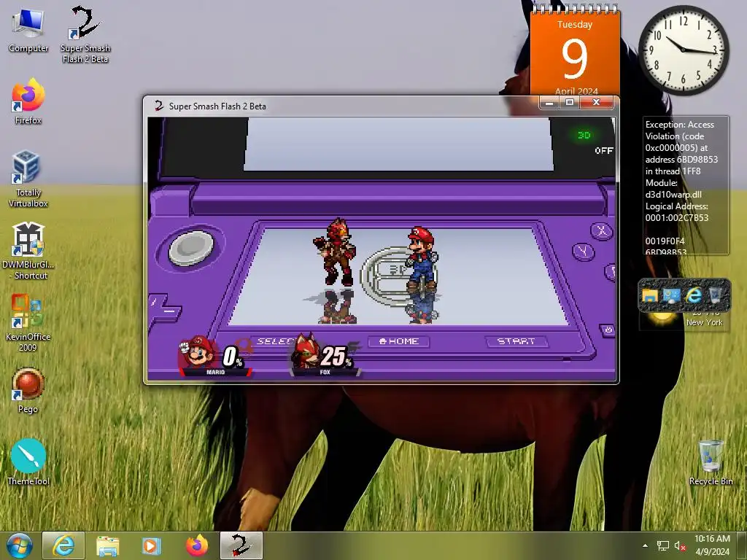The image size is (747, 560).
Task: Click the Mario character sprite
Action: coord(422,259)
